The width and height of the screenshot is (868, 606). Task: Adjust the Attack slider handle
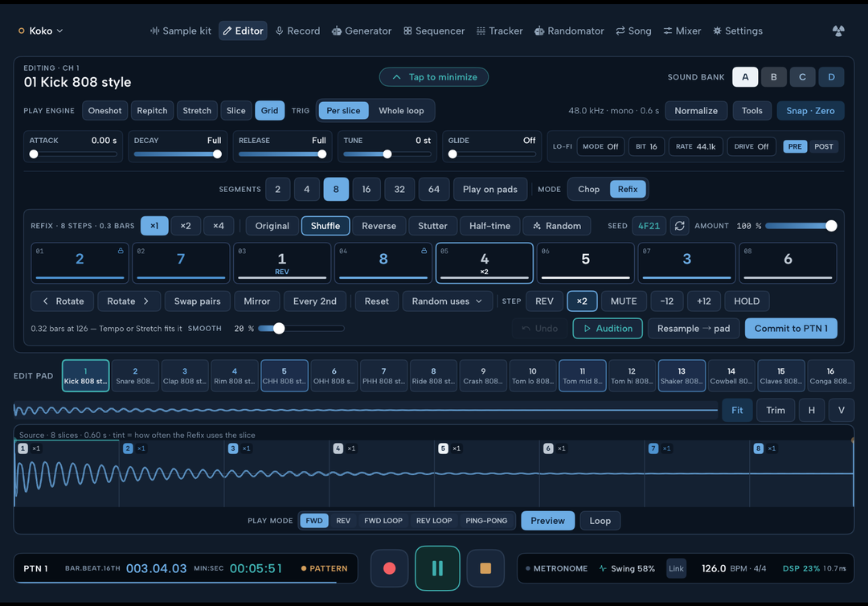click(x=34, y=154)
